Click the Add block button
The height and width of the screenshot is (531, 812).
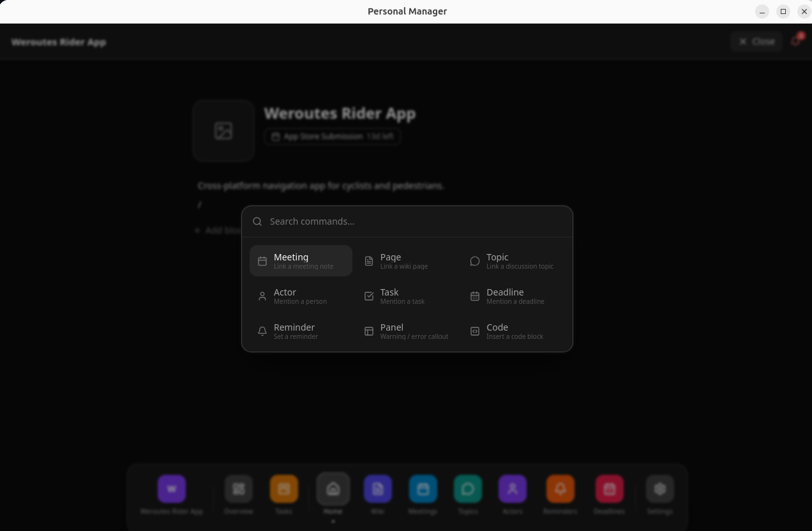click(218, 230)
